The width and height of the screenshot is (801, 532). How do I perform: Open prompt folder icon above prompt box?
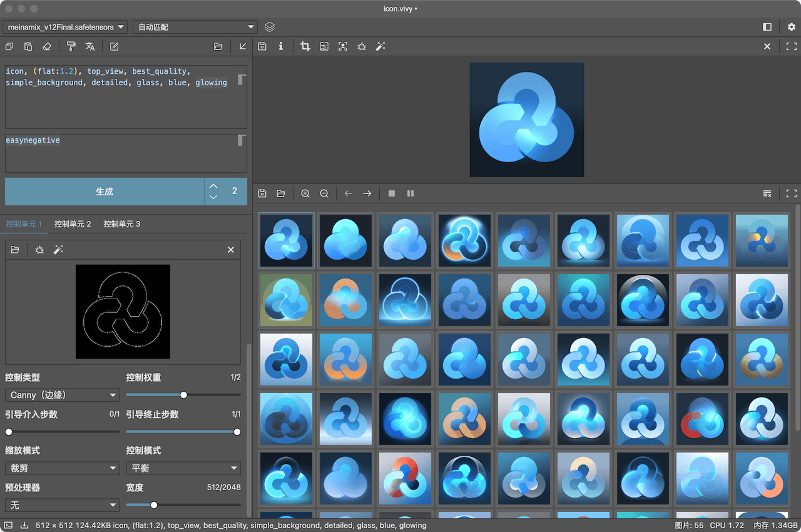click(218, 46)
